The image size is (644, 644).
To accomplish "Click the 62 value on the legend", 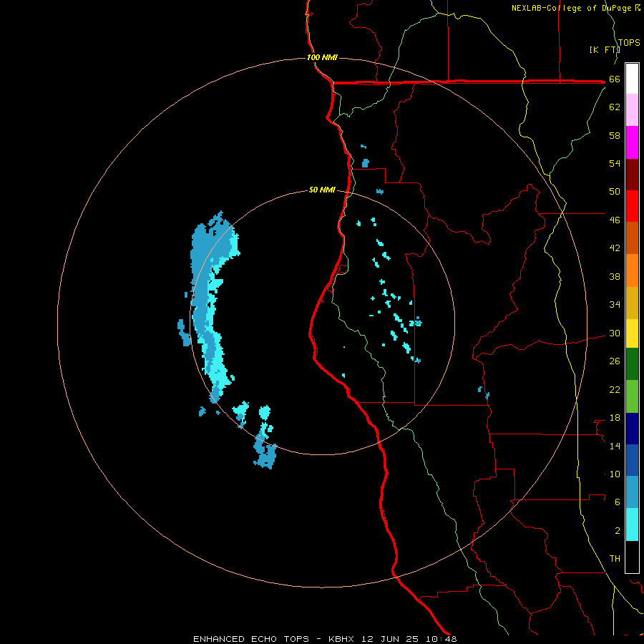I will pyautogui.click(x=615, y=107).
